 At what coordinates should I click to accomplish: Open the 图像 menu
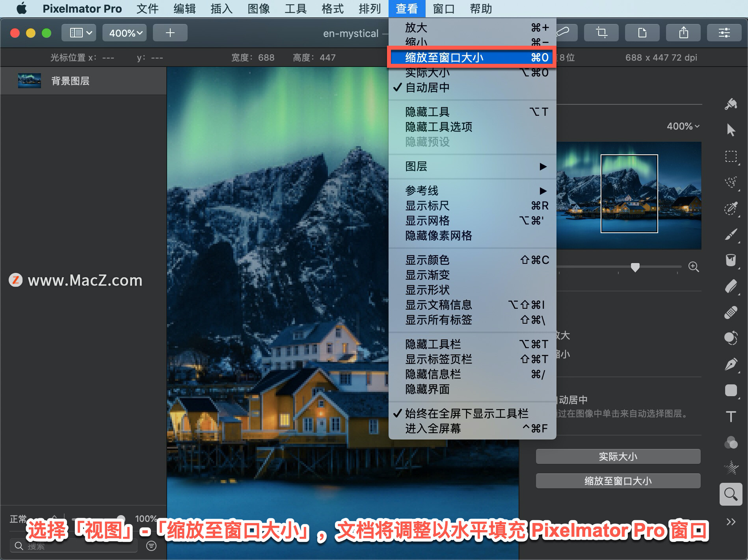pos(259,9)
